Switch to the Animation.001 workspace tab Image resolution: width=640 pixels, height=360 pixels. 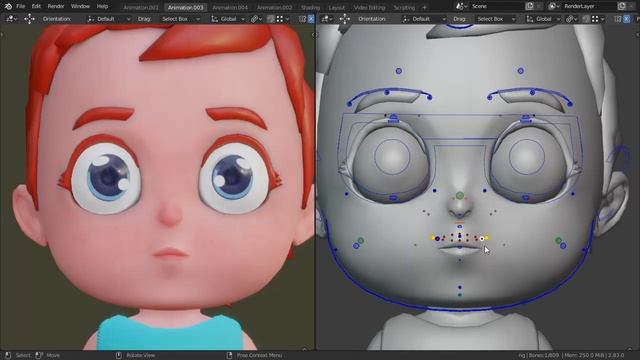[x=140, y=7]
